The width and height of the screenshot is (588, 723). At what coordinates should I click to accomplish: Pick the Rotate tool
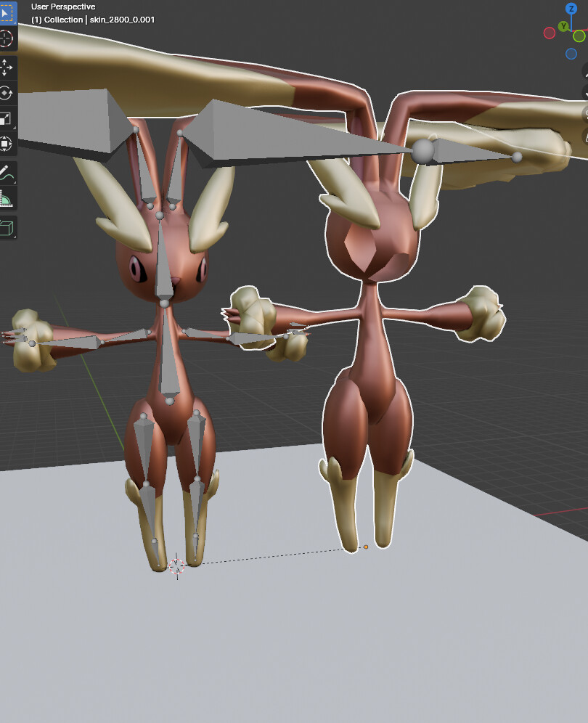coord(7,93)
